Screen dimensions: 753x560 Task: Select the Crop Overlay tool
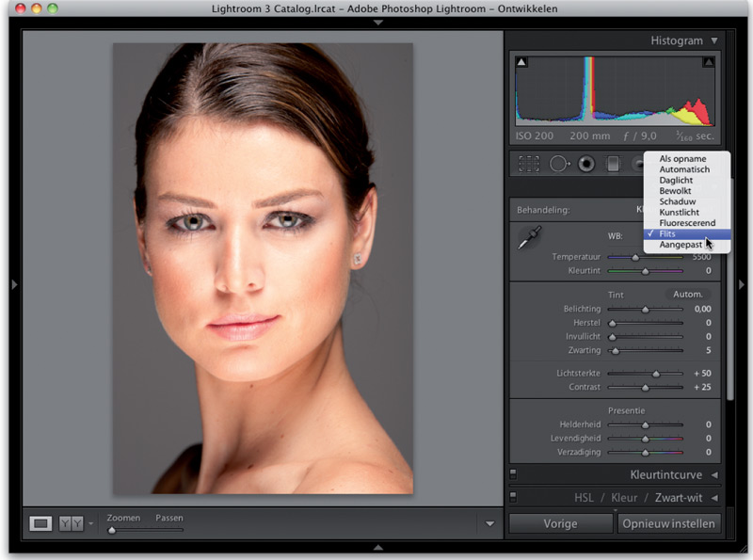[x=529, y=164]
